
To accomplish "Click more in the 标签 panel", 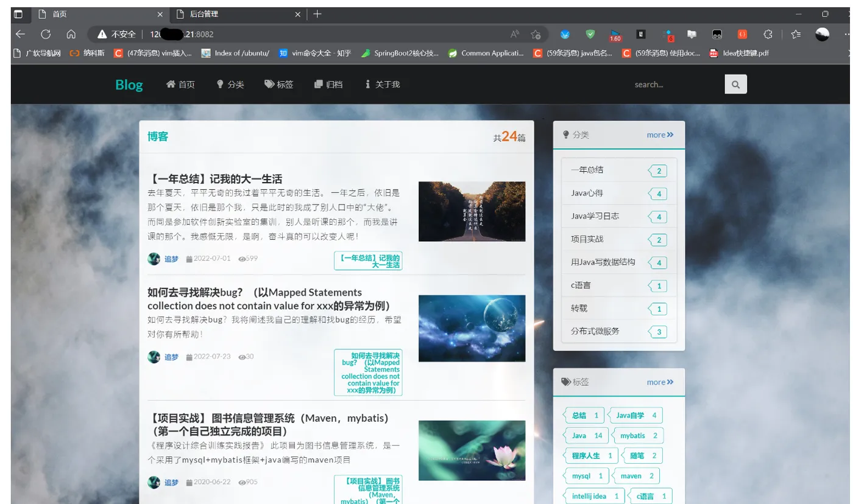I will pyautogui.click(x=660, y=382).
